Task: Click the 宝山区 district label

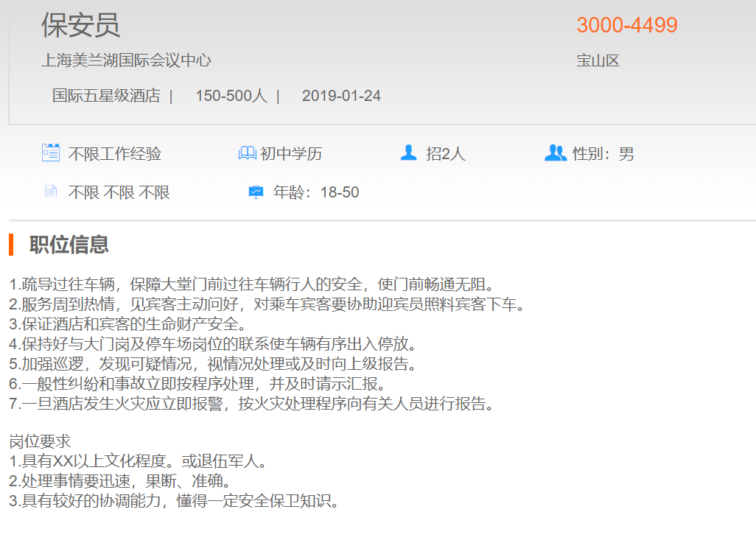Action: 598,60
